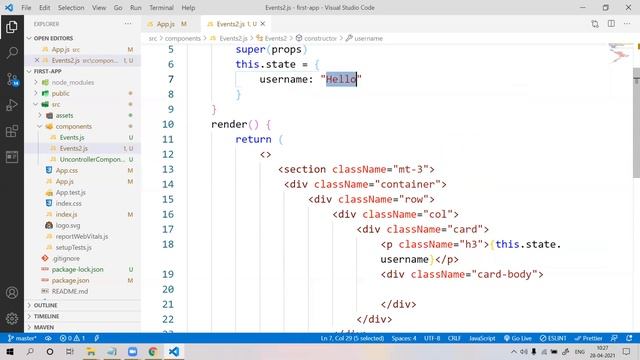Open the Accounts menu icon

pyautogui.click(x=12, y=293)
